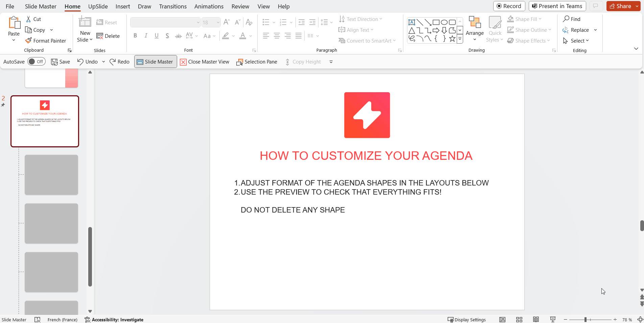This screenshot has height=323, width=644.
Task: Select the Oval shape in gallery
Action: point(444,22)
